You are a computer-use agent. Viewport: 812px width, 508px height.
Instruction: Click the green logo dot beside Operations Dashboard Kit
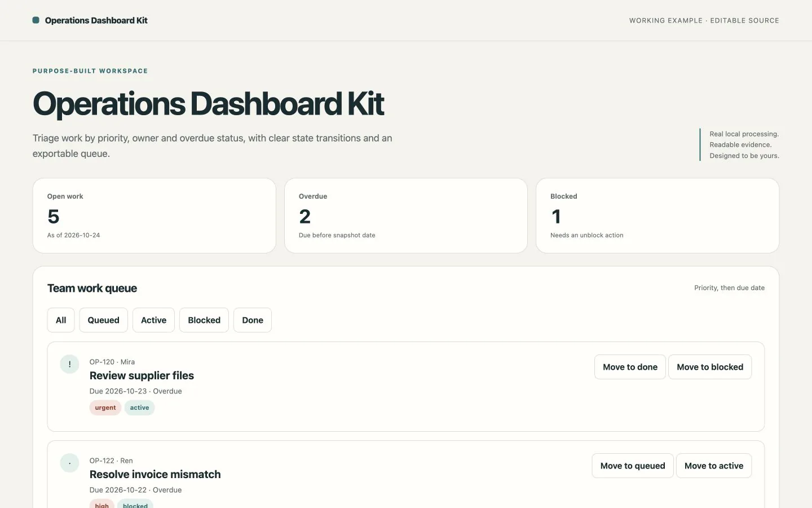tap(36, 20)
